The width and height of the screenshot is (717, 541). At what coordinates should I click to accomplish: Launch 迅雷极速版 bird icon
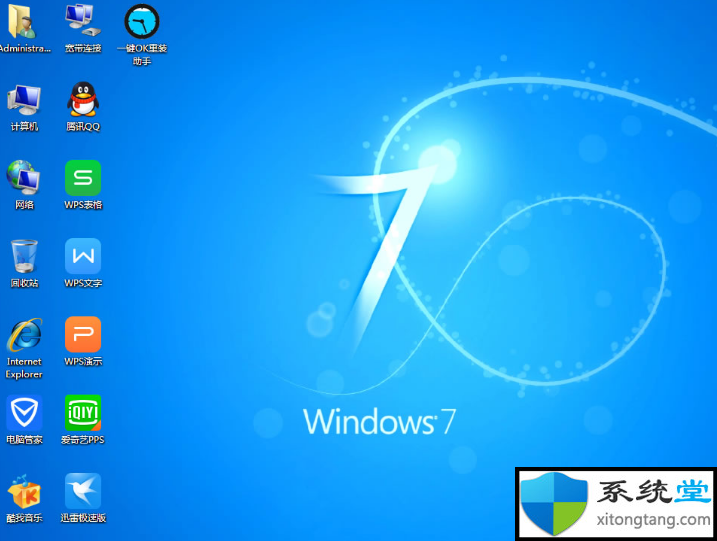point(83,491)
